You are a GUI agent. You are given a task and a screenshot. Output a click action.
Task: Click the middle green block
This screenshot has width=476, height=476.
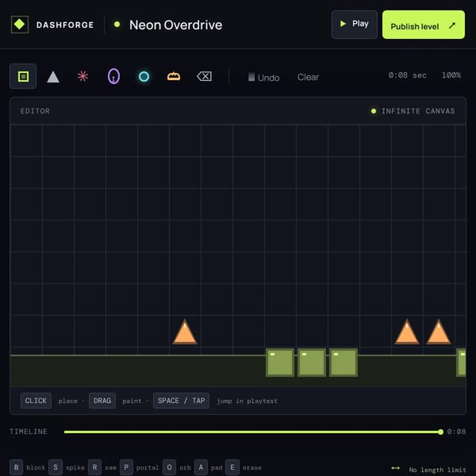(x=312, y=363)
